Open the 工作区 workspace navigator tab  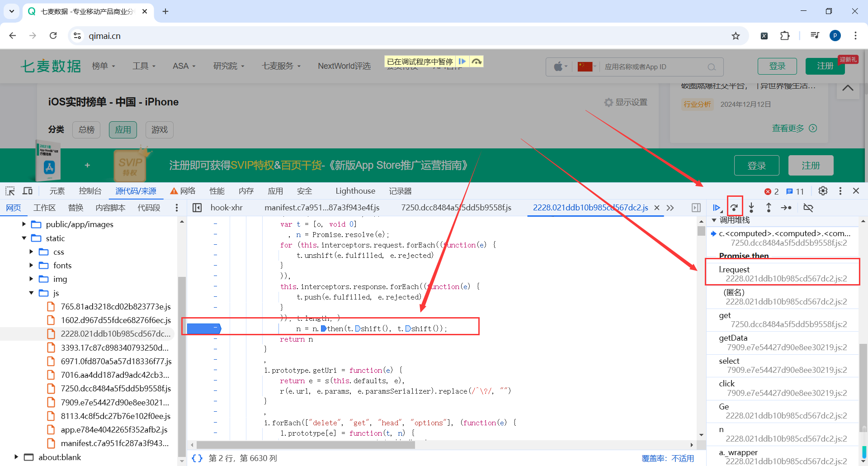pos(44,208)
